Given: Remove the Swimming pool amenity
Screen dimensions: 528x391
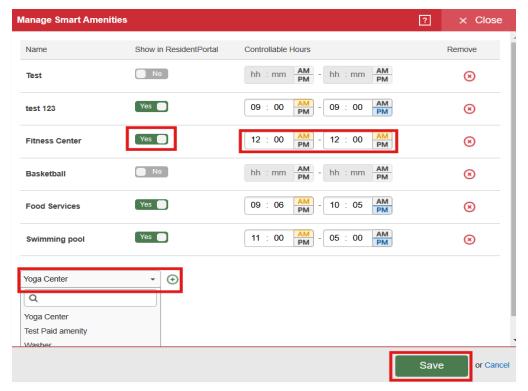Looking at the screenshot, I should (x=469, y=239).
